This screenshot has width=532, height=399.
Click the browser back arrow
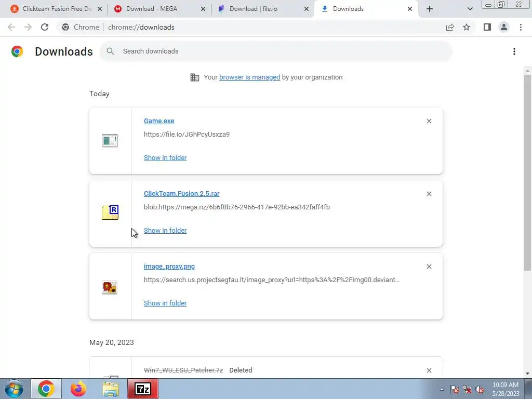11,27
